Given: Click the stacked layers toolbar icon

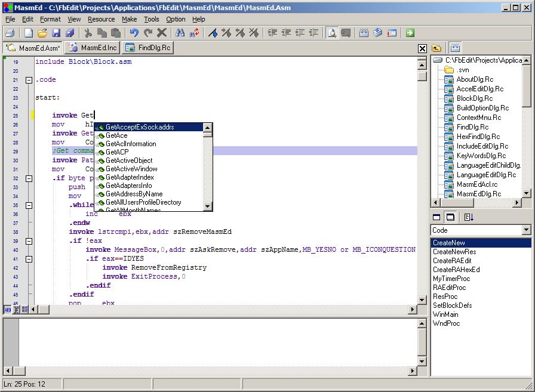Looking at the screenshot, I should tap(378, 33).
